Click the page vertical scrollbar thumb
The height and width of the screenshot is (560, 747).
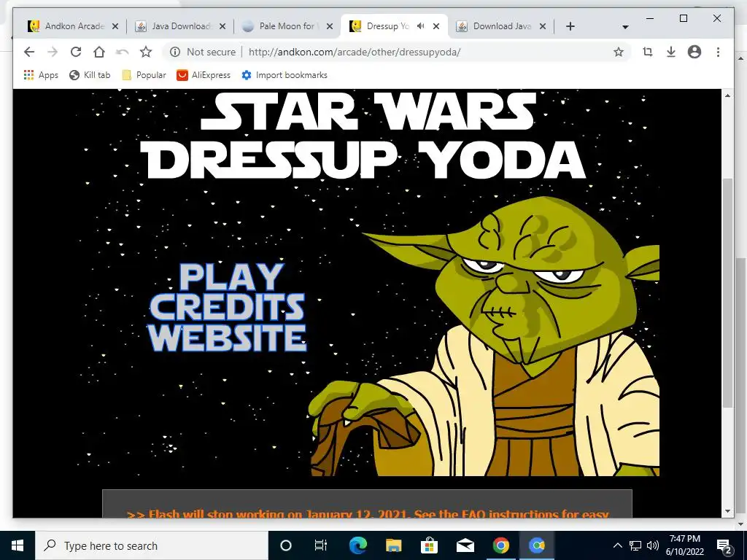pyautogui.click(x=727, y=293)
